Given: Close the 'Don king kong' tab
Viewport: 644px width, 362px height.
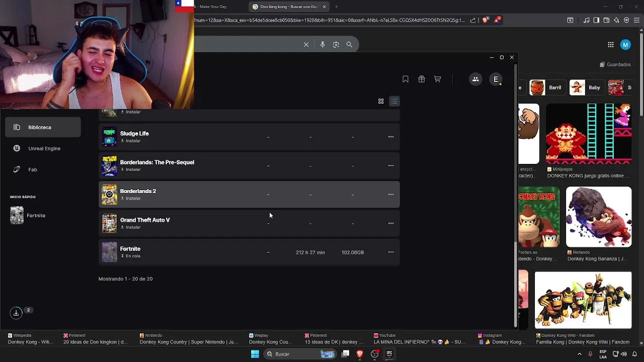Looking at the screenshot, I should (324, 7).
